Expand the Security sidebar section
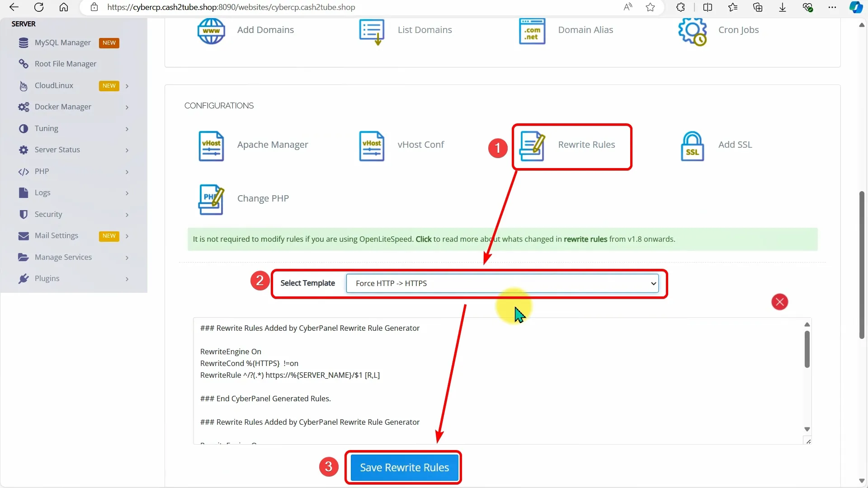Viewport: 868px width, 488px height. [x=48, y=214]
